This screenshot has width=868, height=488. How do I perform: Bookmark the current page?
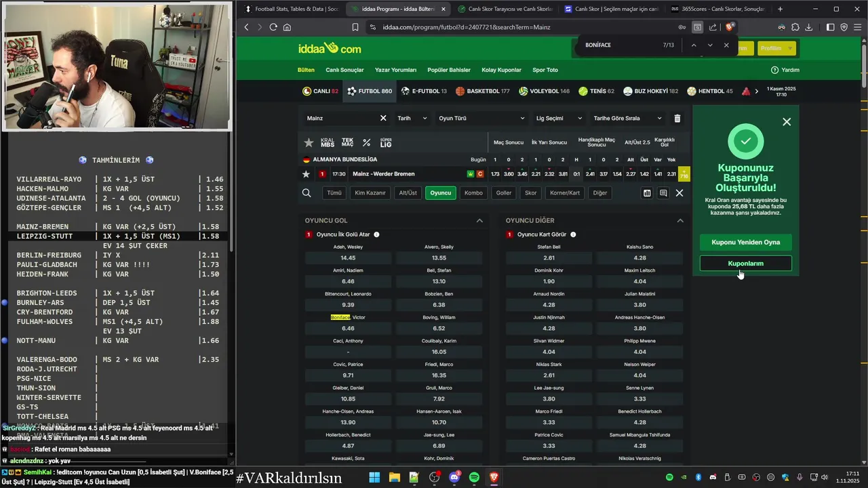[355, 27]
